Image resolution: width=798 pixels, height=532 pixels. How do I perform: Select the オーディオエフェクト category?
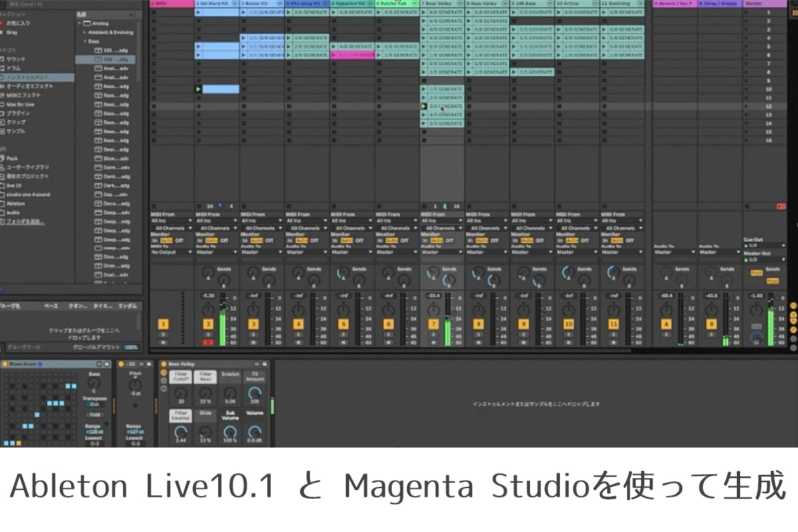tap(30, 86)
